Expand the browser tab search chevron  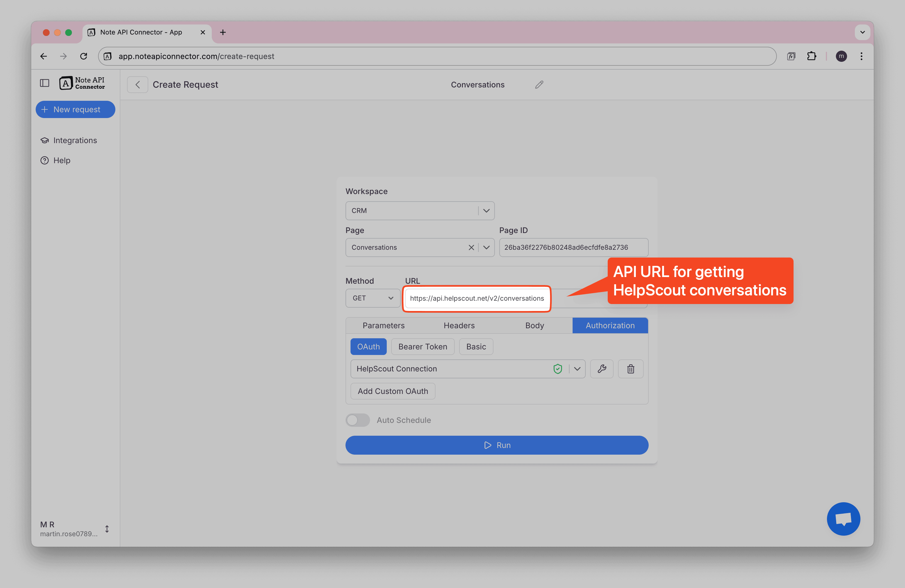pos(862,32)
